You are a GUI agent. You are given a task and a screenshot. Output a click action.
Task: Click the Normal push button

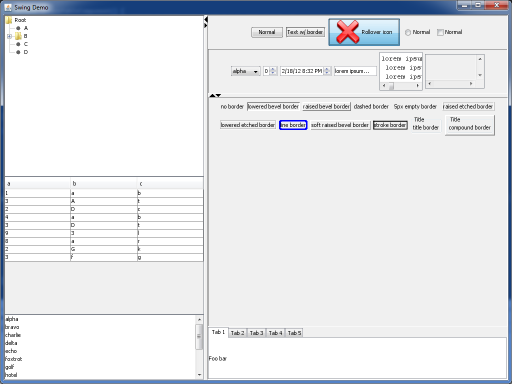[x=267, y=32]
